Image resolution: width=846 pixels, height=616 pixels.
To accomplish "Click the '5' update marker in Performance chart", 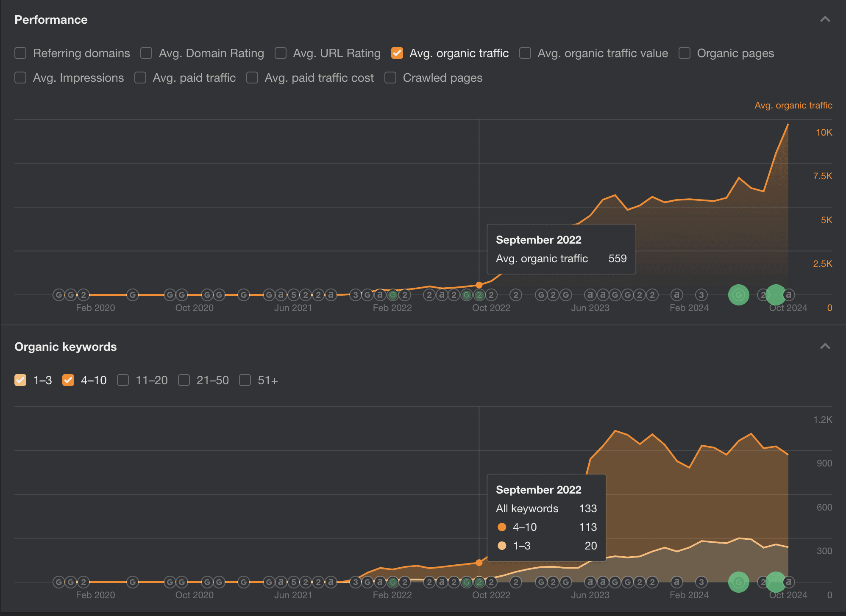I will click(x=293, y=295).
